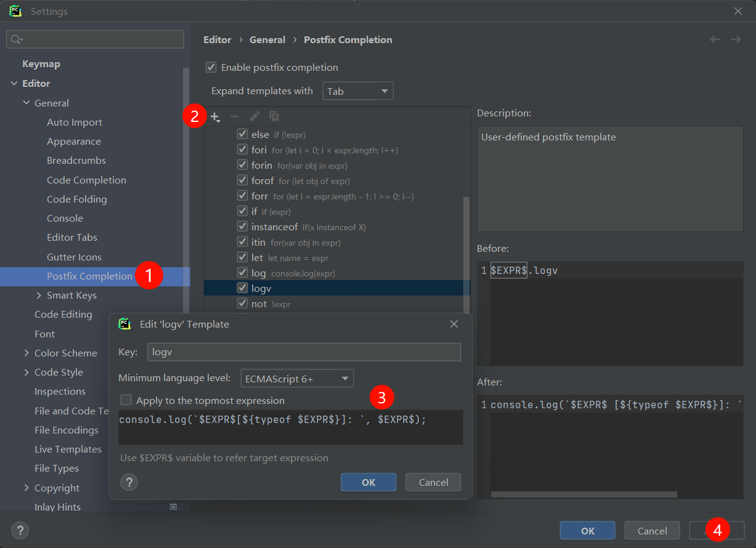Image resolution: width=756 pixels, height=548 pixels.
Task: Open help in the Edit Template dialog
Action: (x=128, y=482)
